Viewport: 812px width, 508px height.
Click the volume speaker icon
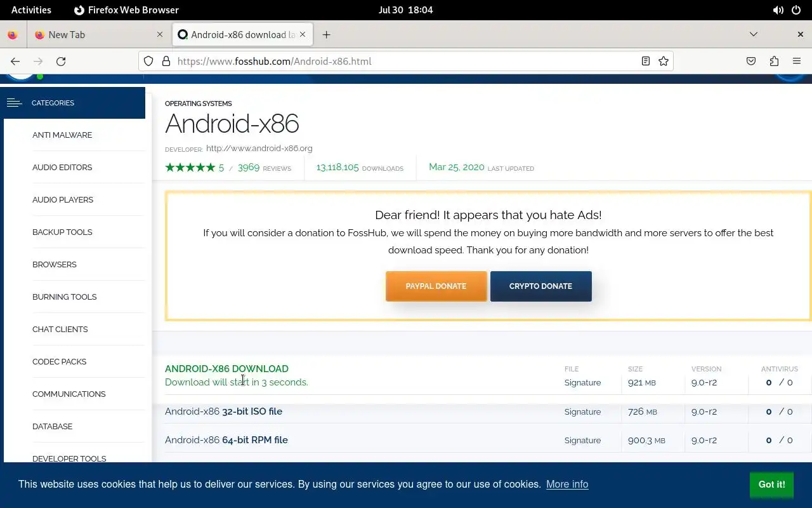pos(778,10)
